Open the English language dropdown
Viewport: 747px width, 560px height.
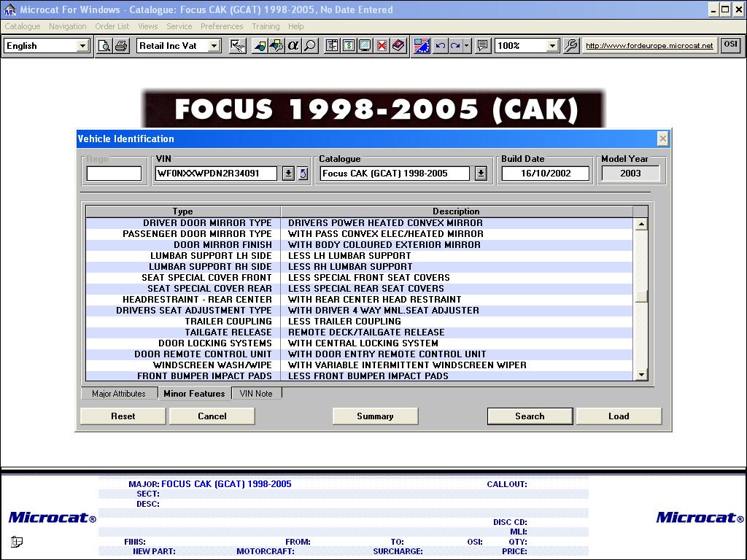tap(82, 46)
